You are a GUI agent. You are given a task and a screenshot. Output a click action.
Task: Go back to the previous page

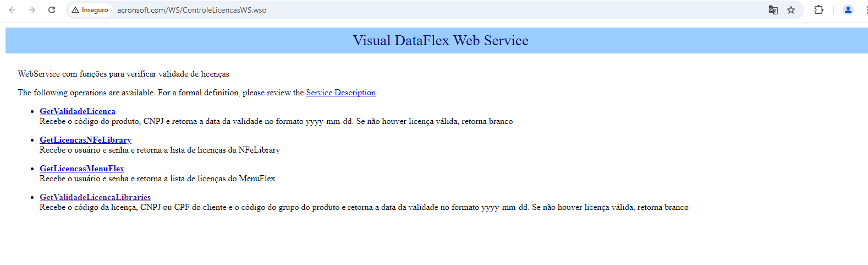(12, 10)
